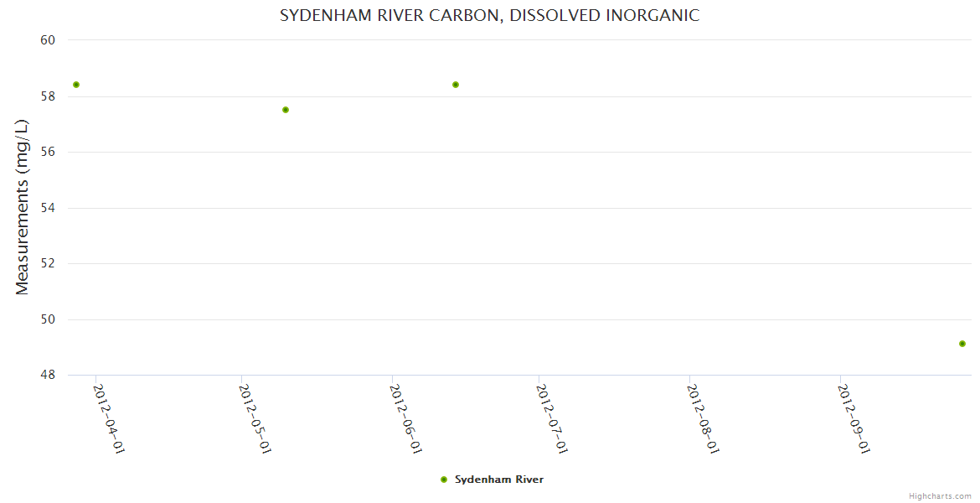Select the 48 y-axis tick label
The image size is (980, 503).
(48, 375)
